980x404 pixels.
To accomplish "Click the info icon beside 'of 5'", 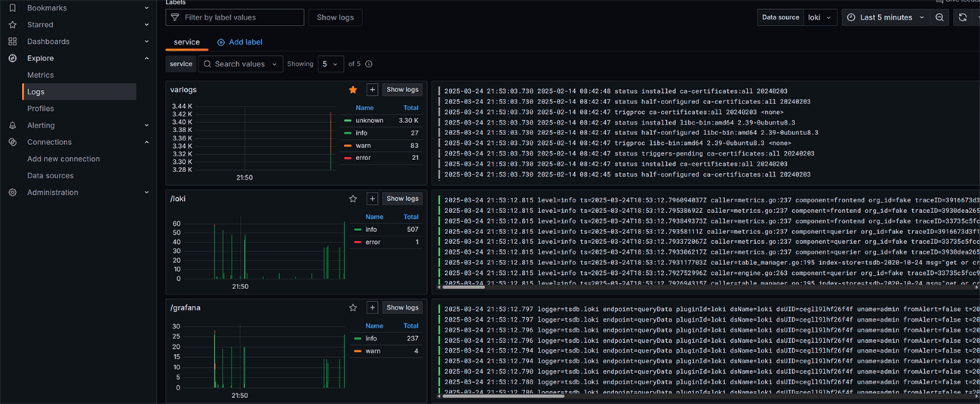I will (369, 64).
